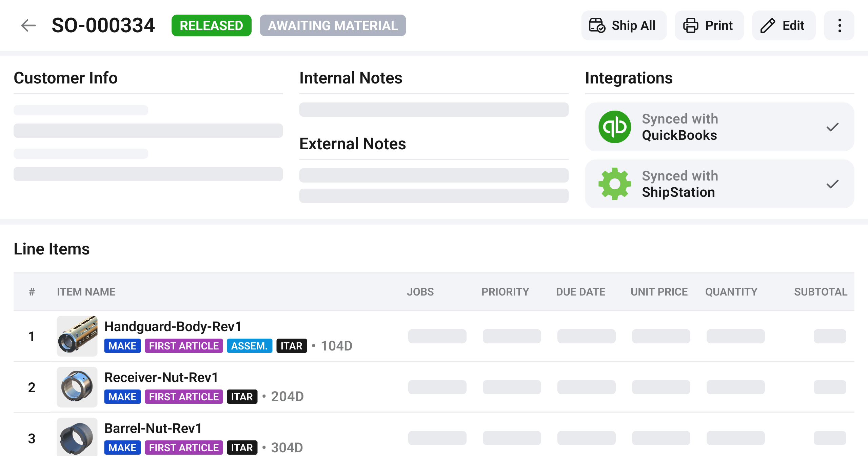Select the ASSEM. tag on Handguard-Body-Rev1

coord(250,346)
